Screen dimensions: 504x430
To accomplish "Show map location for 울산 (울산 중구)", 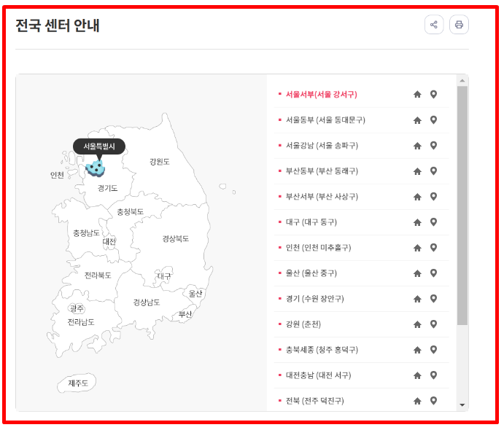I will coord(433,273).
